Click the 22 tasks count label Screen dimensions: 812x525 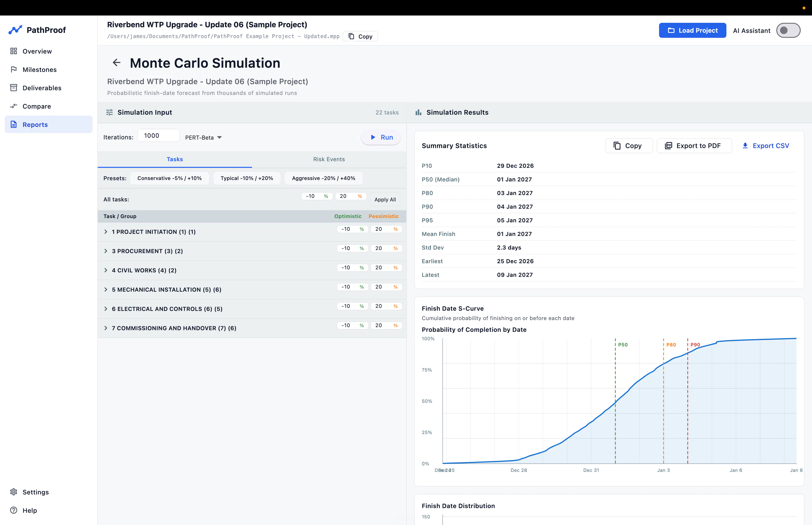pyautogui.click(x=387, y=113)
